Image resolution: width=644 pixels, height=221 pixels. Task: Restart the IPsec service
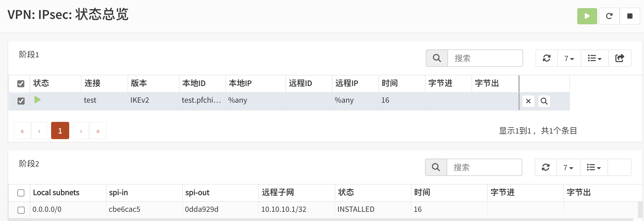click(x=609, y=16)
